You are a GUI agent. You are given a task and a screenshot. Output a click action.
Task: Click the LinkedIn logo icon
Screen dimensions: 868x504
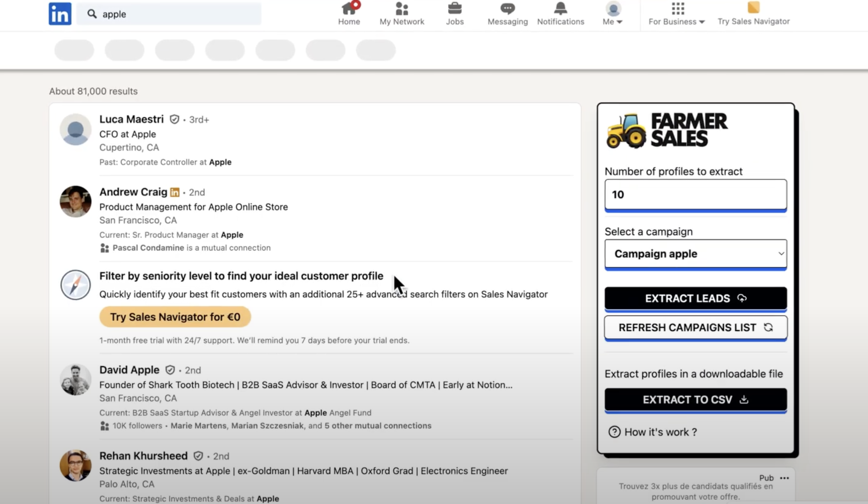60,14
